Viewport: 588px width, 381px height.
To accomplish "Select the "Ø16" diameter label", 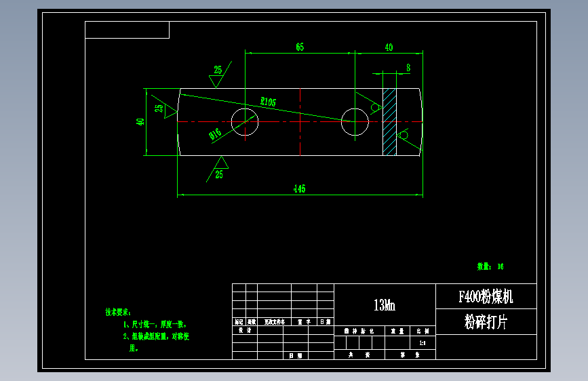I will (215, 134).
